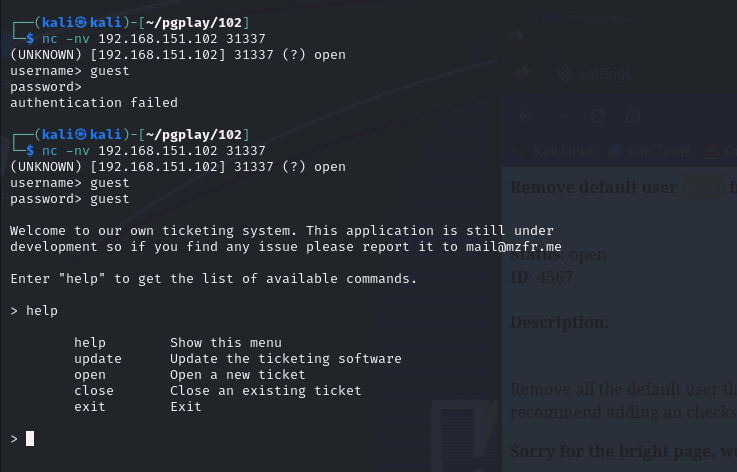The height and width of the screenshot is (472, 737).
Task: Click the highlighted 'guest' word in the page heading
Action: tap(703, 187)
